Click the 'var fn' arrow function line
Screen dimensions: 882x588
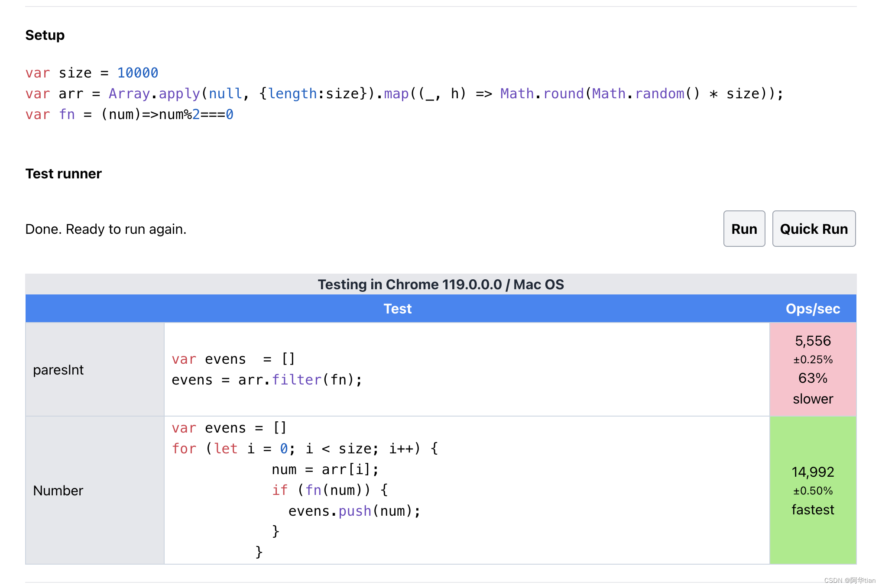pos(129,114)
